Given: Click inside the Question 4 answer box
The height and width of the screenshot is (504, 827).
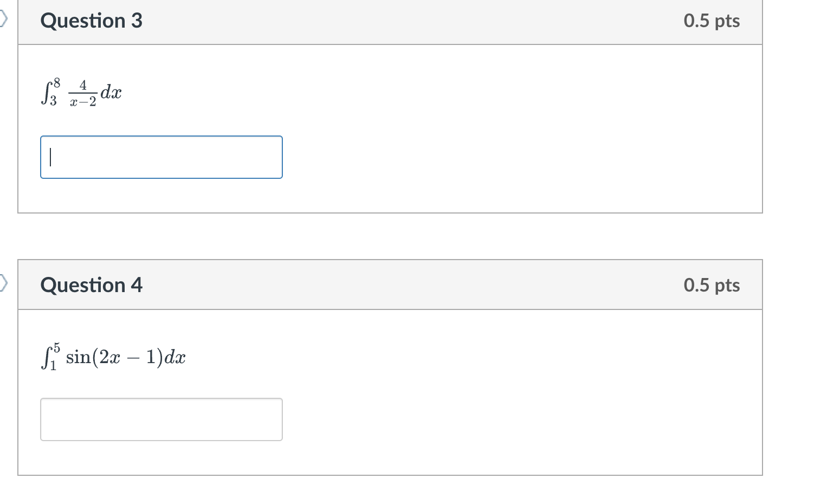Looking at the screenshot, I should (161, 419).
